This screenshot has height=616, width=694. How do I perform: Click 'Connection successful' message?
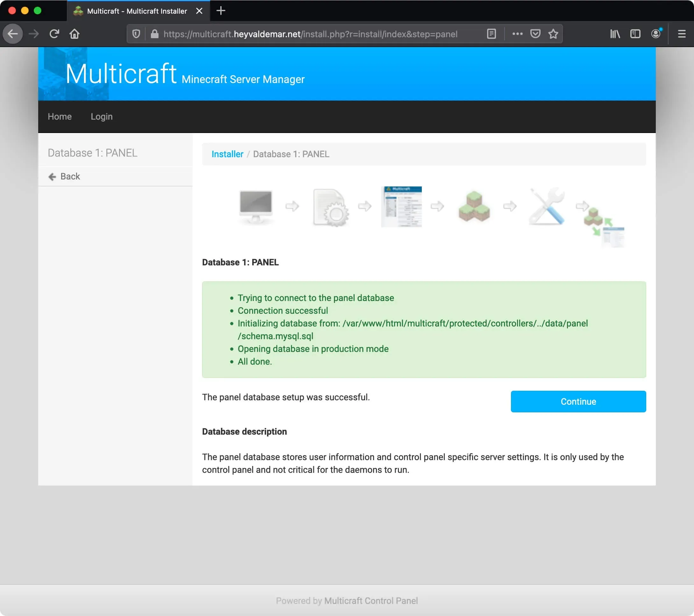(x=282, y=311)
